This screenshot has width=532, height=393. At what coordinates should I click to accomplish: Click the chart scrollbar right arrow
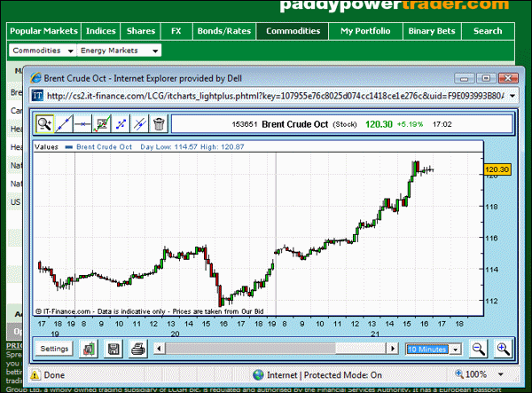click(x=393, y=349)
